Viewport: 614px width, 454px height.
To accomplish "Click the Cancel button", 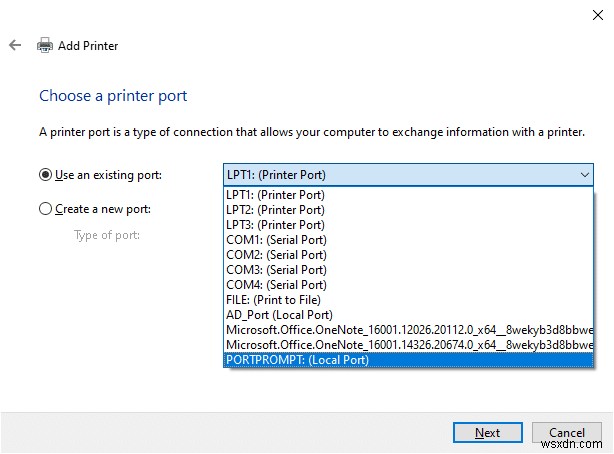I will pyautogui.click(x=567, y=432).
